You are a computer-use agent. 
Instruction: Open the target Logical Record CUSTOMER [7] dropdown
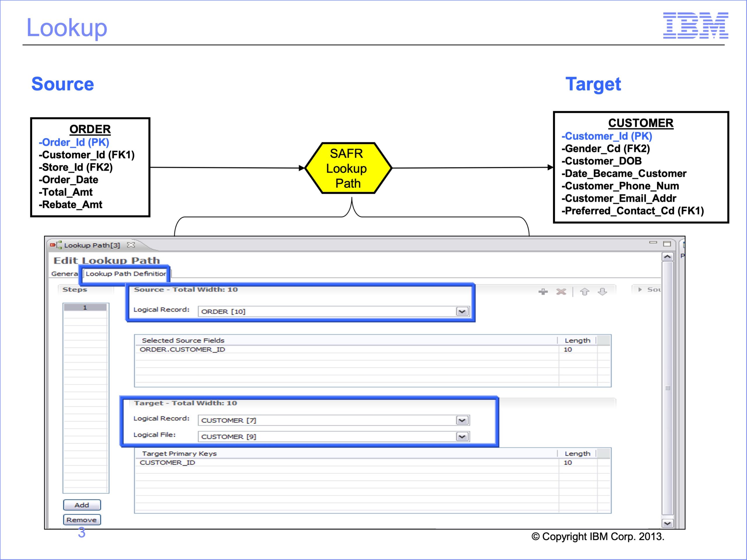click(x=462, y=421)
